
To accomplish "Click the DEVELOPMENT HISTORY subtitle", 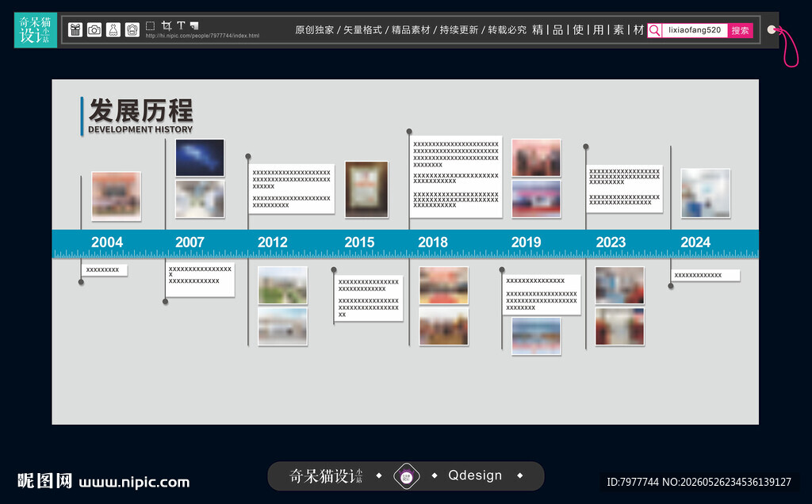I will (x=140, y=129).
